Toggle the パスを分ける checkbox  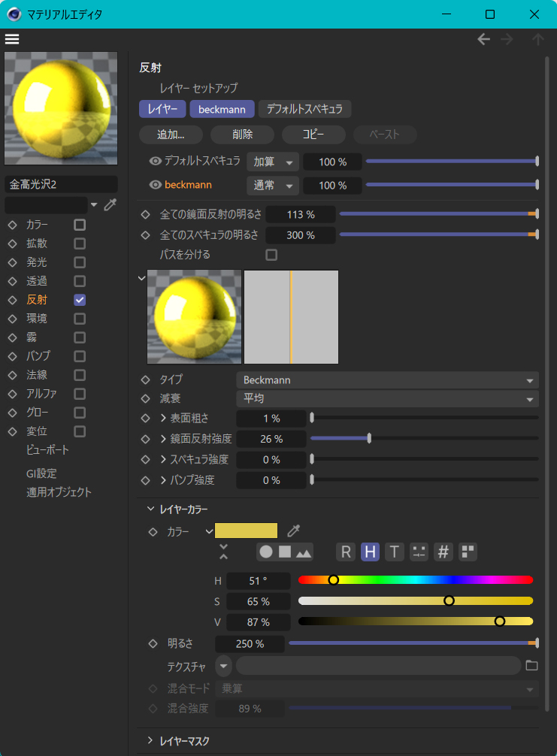[x=271, y=255]
